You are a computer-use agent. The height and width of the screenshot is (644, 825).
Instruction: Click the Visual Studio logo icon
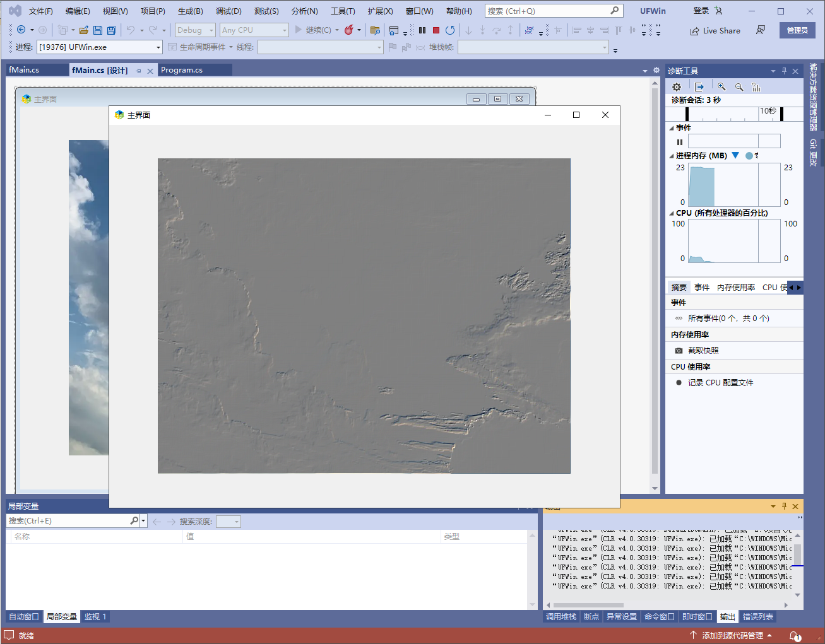pyautogui.click(x=15, y=11)
